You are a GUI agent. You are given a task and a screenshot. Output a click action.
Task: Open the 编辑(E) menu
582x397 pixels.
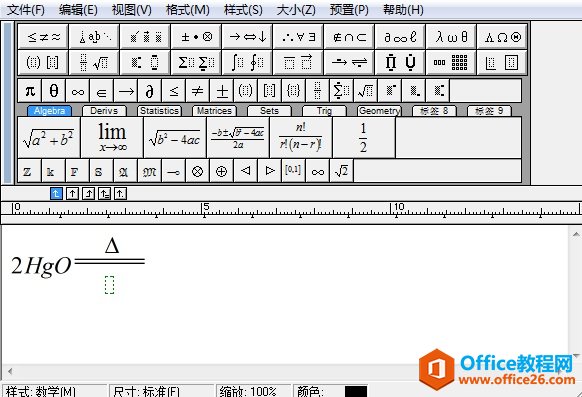78,10
